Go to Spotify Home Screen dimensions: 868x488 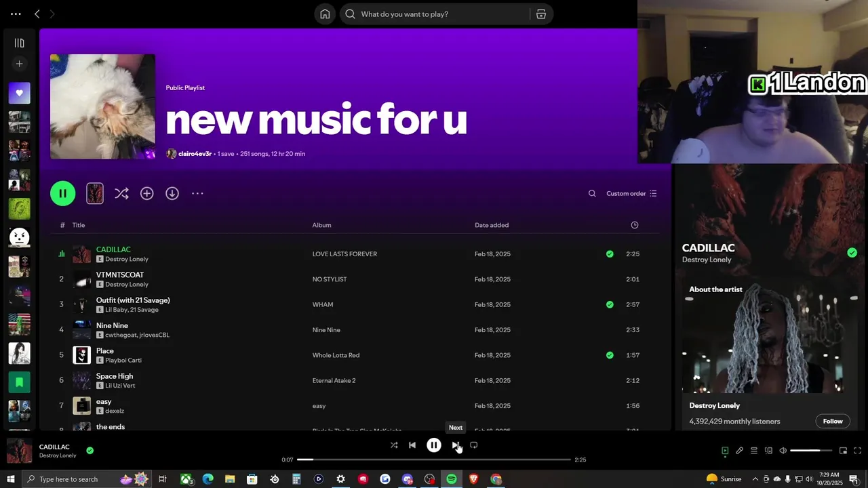tap(325, 14)
